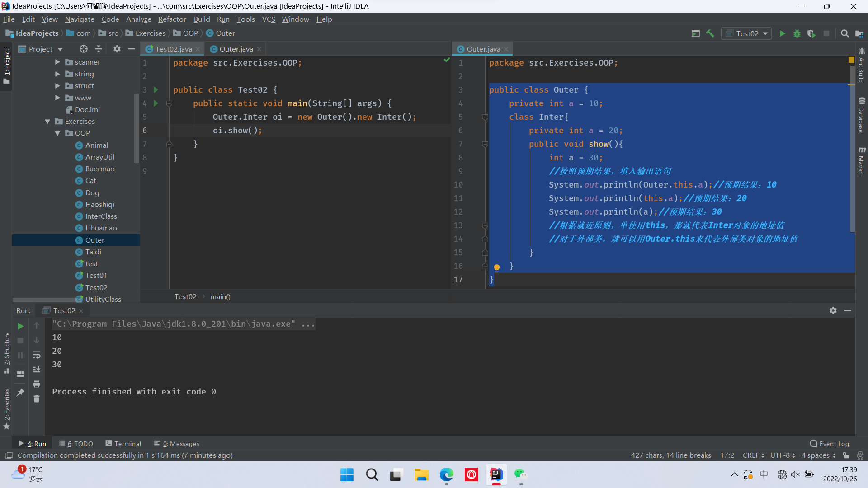Toggle read-only lock icon in status bar
This screenshot has width=868, height=488.
846,455
